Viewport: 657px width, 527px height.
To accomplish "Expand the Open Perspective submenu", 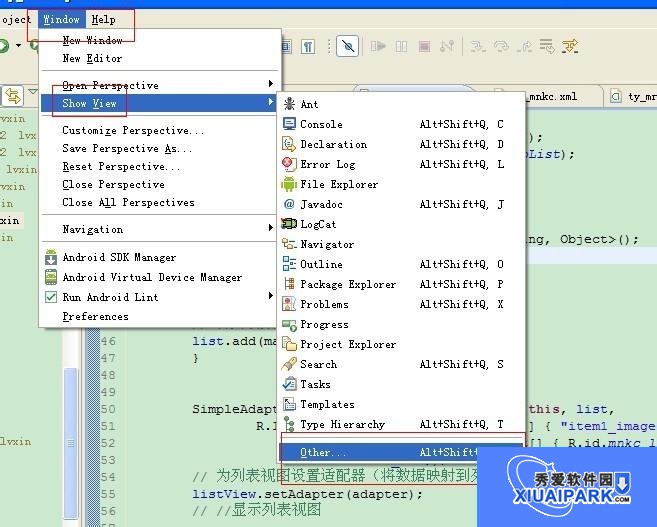I will pos(159,85).
